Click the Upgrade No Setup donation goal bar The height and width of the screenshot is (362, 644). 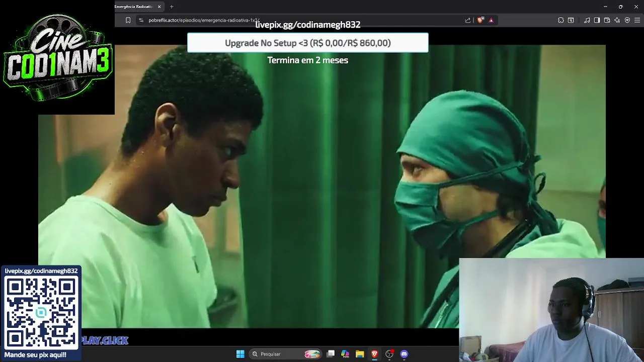pos(308,43)
